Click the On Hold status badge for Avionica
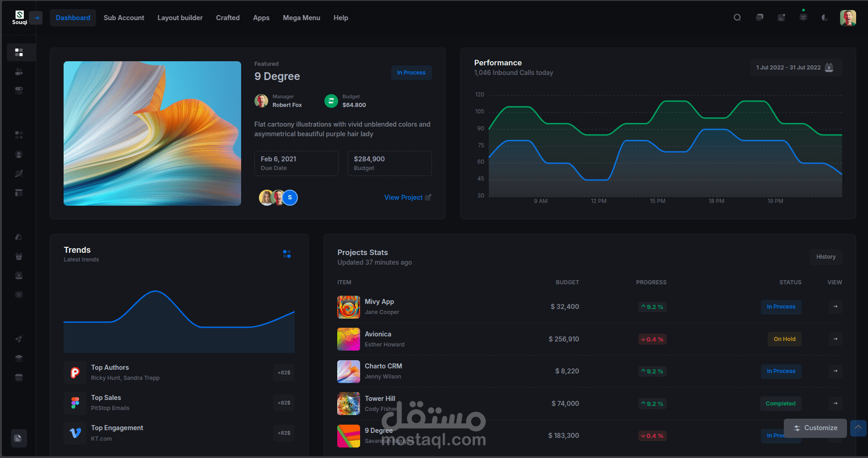 click(x=785, y=339)
